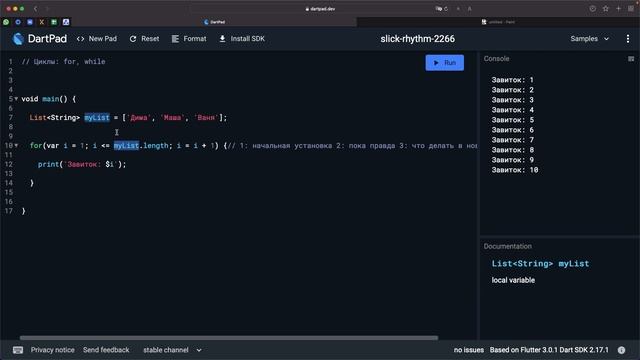Open keyboard shortcuts icon in the footer
The image size is (640, 360).
18,350
